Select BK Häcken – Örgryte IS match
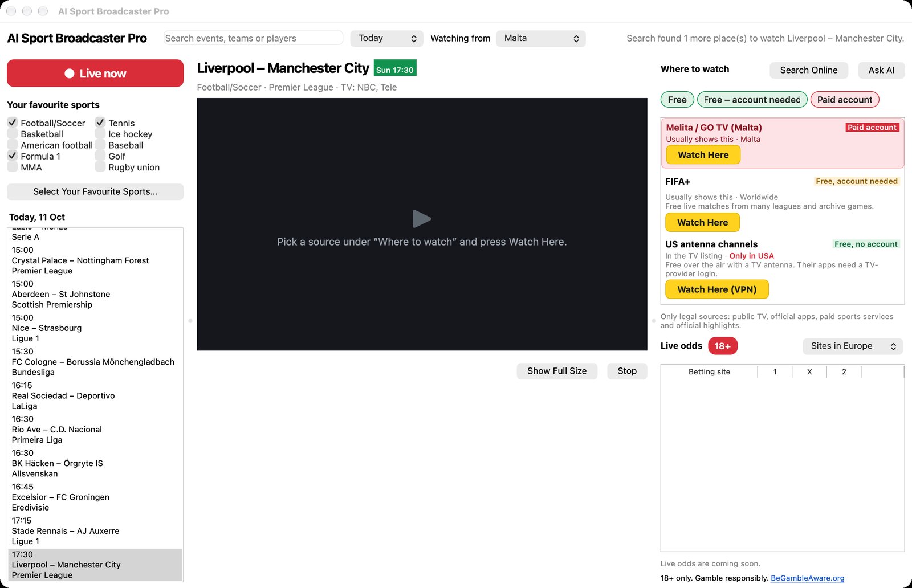This screenshot has width=912, height=588. coord(95,463)
